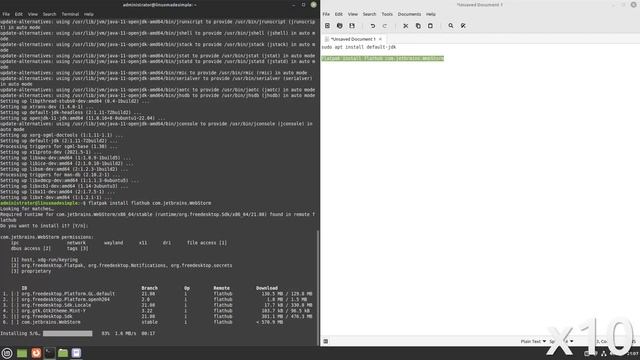Open the text editor File menu
This screenshot has width=640, height=360.
[326, 14]
